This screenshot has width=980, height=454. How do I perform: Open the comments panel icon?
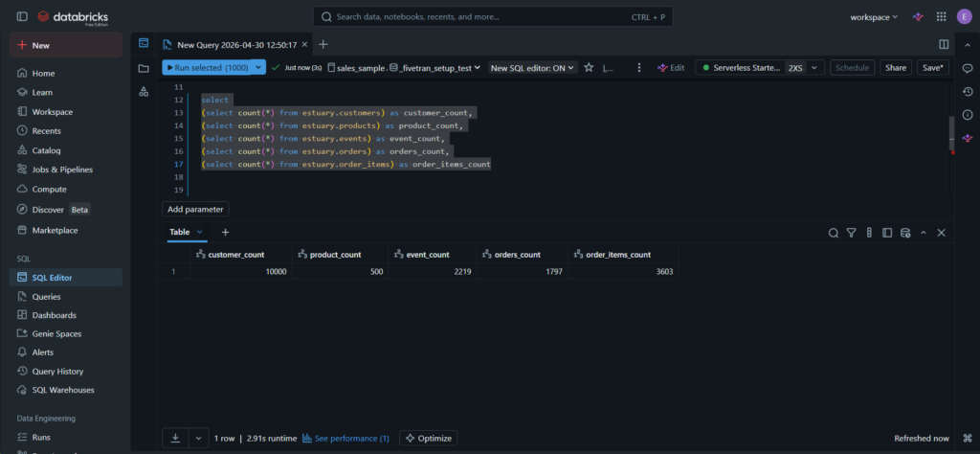click(x=968, y=68)
